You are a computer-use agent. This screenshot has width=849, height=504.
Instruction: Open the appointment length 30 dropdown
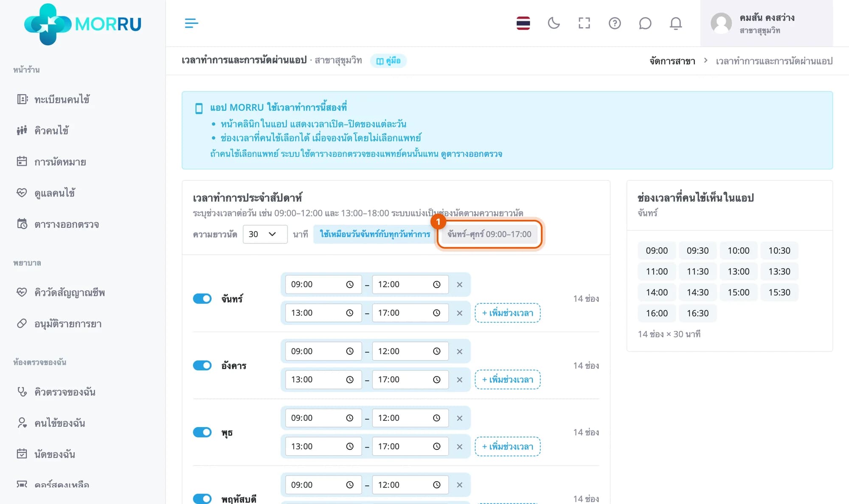pyautogui.click(x=265, y=234)
